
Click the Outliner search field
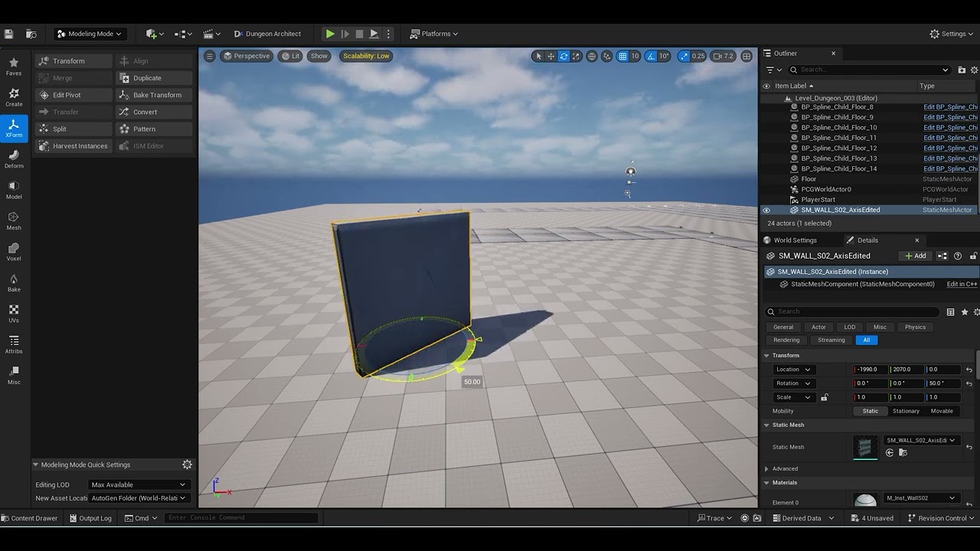point(869,70)
